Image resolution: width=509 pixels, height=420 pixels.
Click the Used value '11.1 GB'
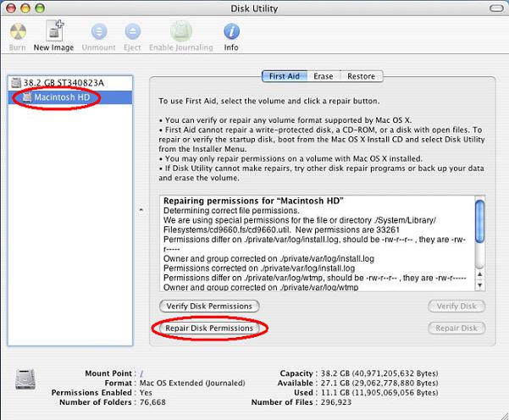pos(335,393)
